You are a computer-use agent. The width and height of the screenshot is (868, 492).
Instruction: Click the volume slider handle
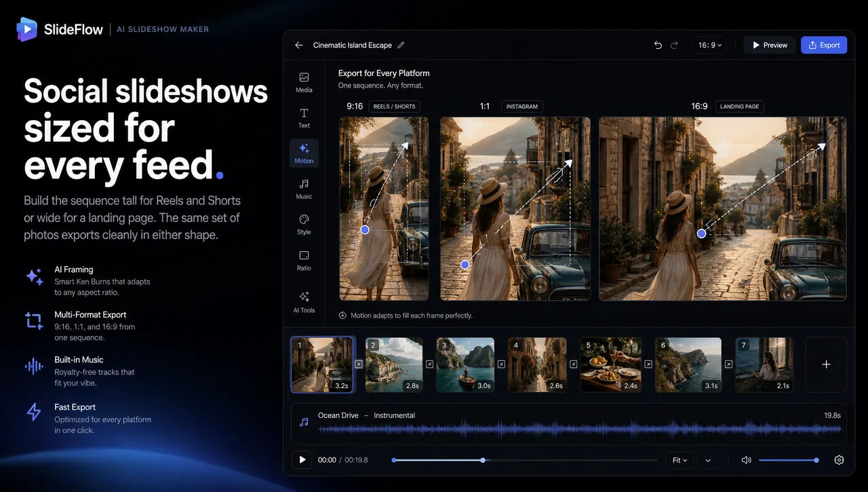coord(816,460)
